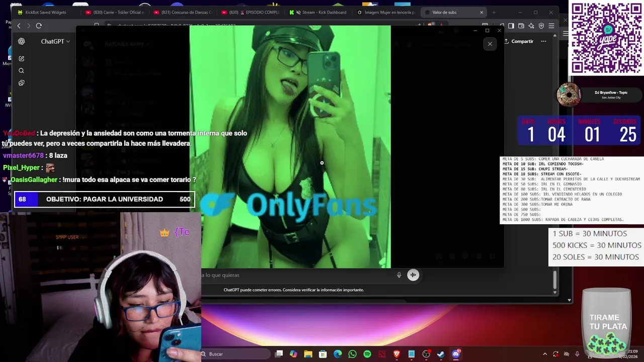This screenshot has width=644, height=362.
Task: Click the '1 SUB = 30 MINUTOS' text
Action: coord(590,234)
